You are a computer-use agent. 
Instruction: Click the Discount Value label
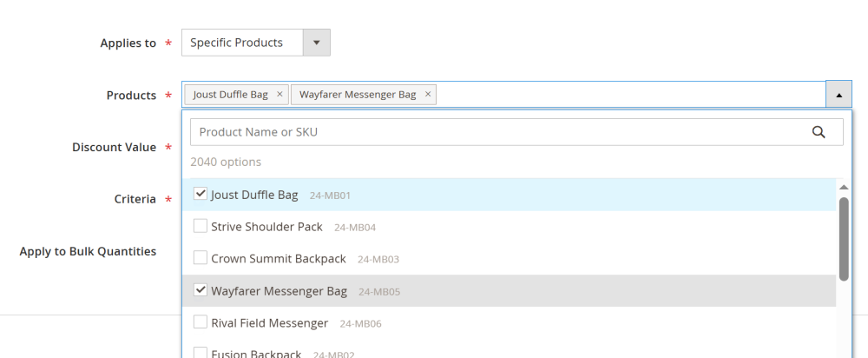pyautogui.click(x=114, y=148)
